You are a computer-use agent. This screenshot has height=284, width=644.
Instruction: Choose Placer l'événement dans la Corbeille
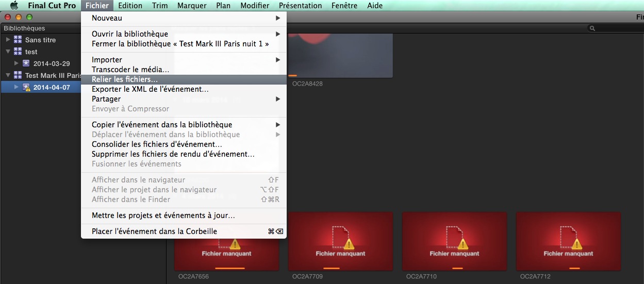coord(154,231)
